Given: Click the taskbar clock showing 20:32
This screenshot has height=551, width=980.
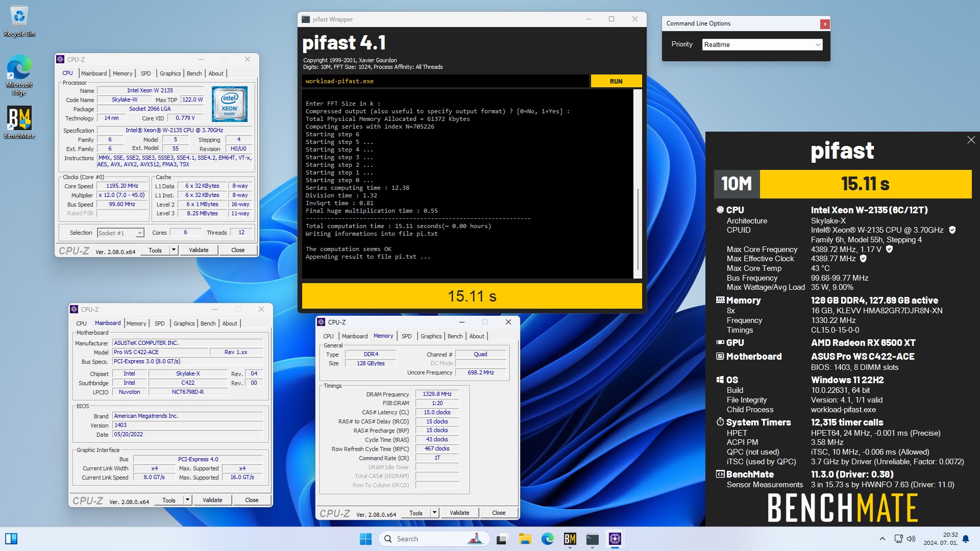Looking at the screenshot, I should click(x=940, y=539).
